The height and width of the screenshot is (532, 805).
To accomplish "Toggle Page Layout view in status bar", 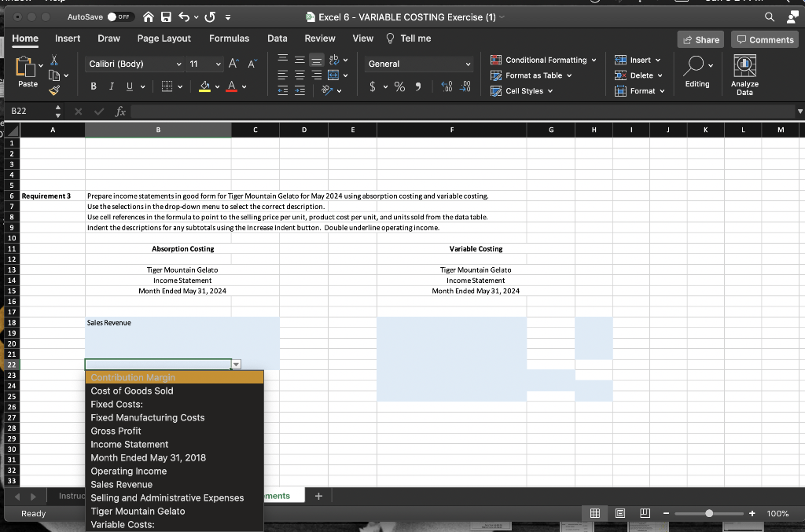I will [620, 513].
